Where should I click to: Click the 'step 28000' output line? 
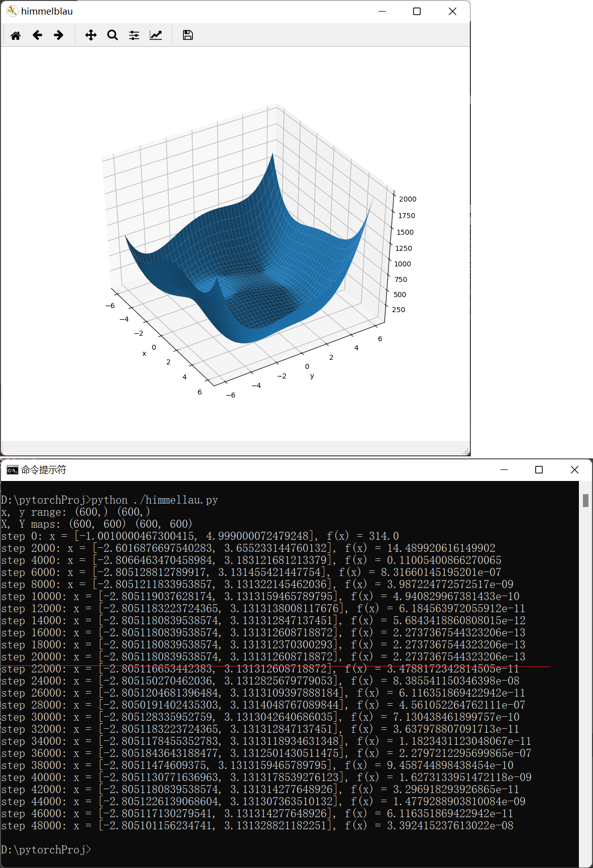click(x=263, y=705)
